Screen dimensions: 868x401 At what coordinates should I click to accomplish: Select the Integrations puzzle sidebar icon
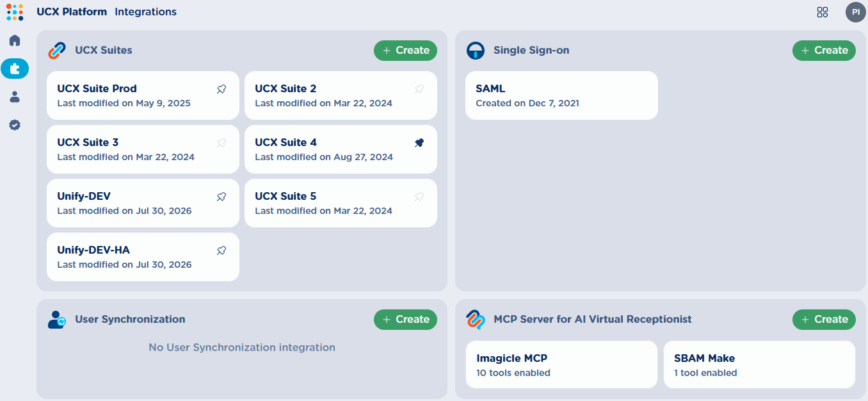click(15, 69)
